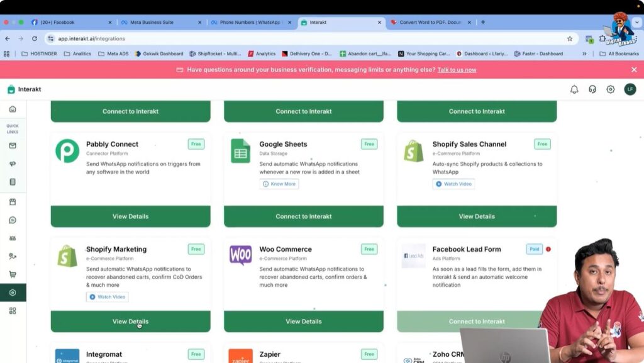
Task: Open the Inbox envelope icon in sidebar
Action: pyautogui.click(x=13, y=145)
